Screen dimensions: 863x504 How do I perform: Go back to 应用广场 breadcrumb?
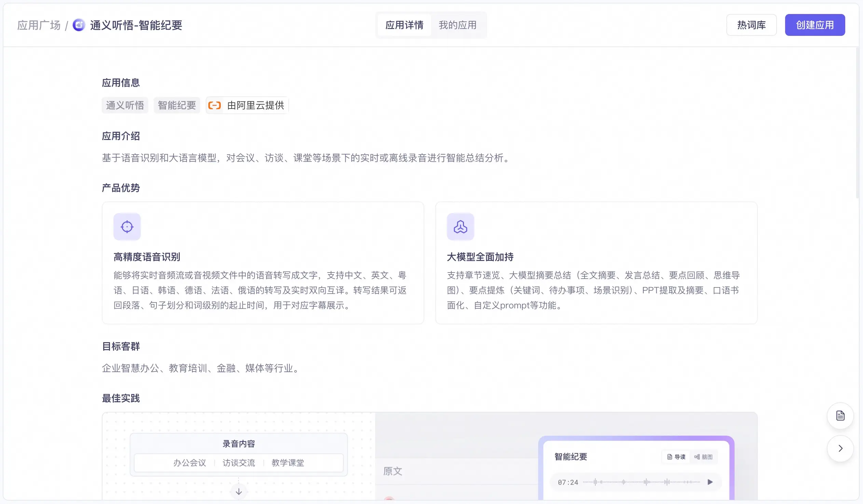coord(39,25)
